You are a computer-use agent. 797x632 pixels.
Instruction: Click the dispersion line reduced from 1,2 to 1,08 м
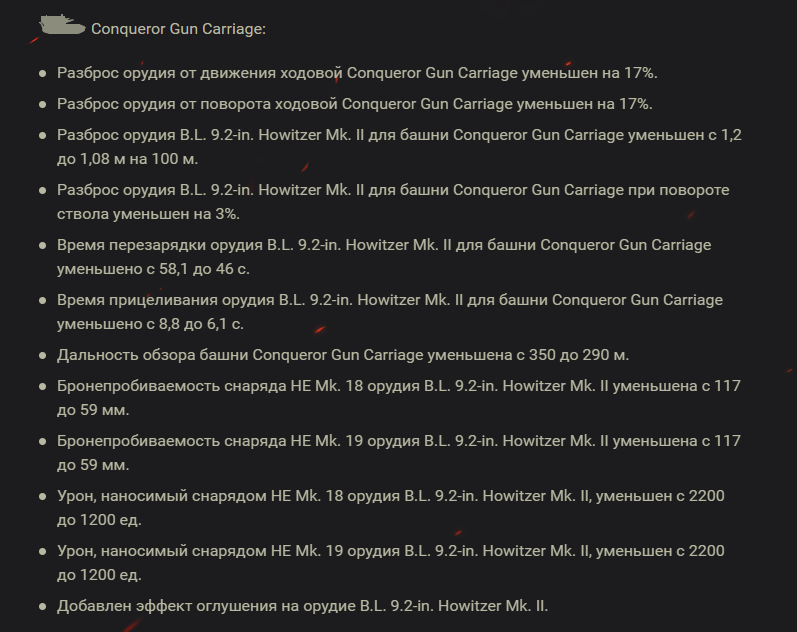tap(399, 147)
